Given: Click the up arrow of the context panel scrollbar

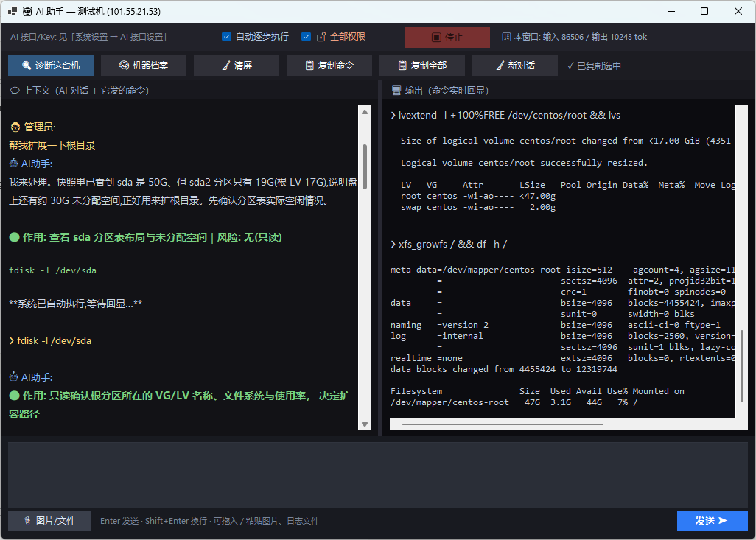Looking at the screenshot, I should [365, 112].
